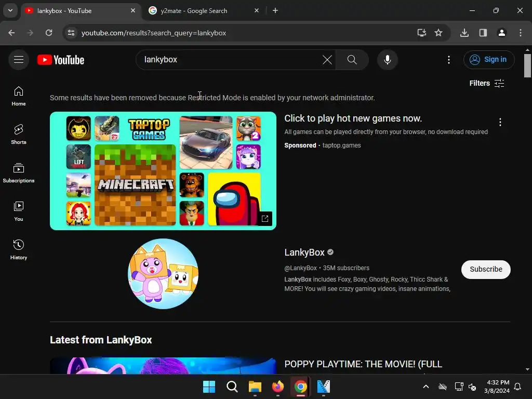Open the LankyBox channel name link
Screen dimensions: 532x399
[304, 252]
